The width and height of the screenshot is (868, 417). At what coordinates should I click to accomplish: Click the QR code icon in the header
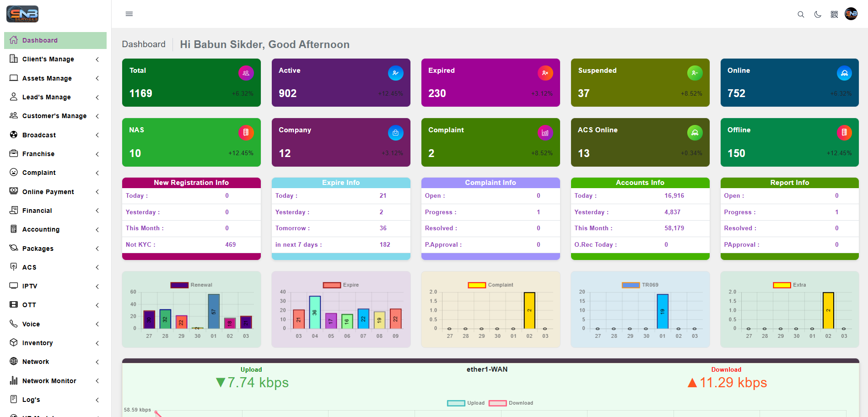pos(834,14)
